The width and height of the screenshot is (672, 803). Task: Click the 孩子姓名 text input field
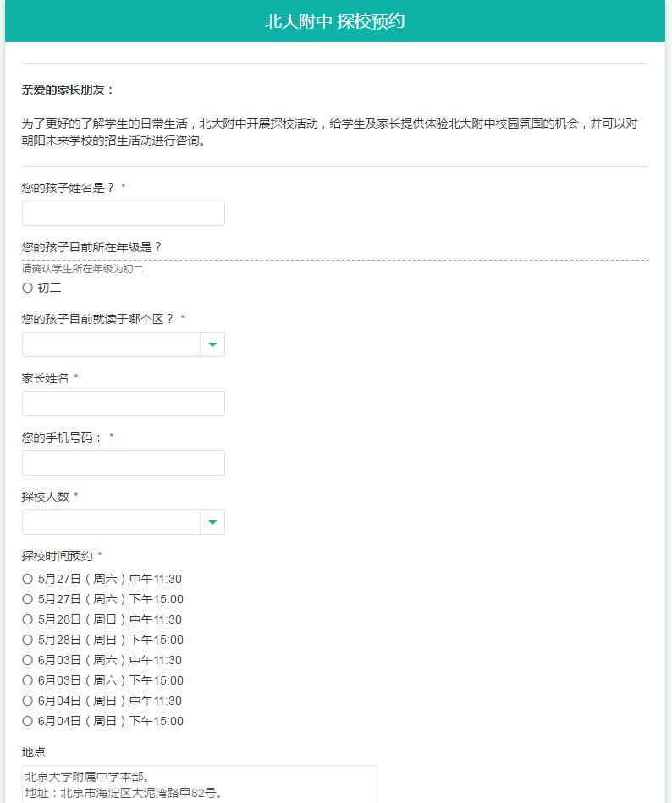(x=123, y=213)
